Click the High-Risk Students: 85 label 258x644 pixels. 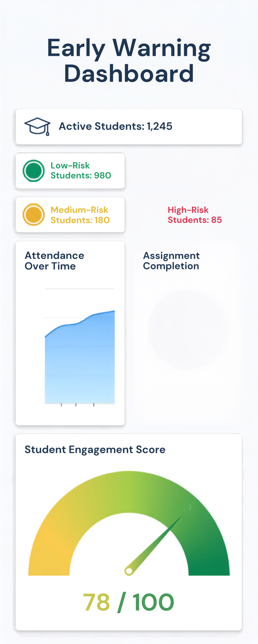[195, 215]
